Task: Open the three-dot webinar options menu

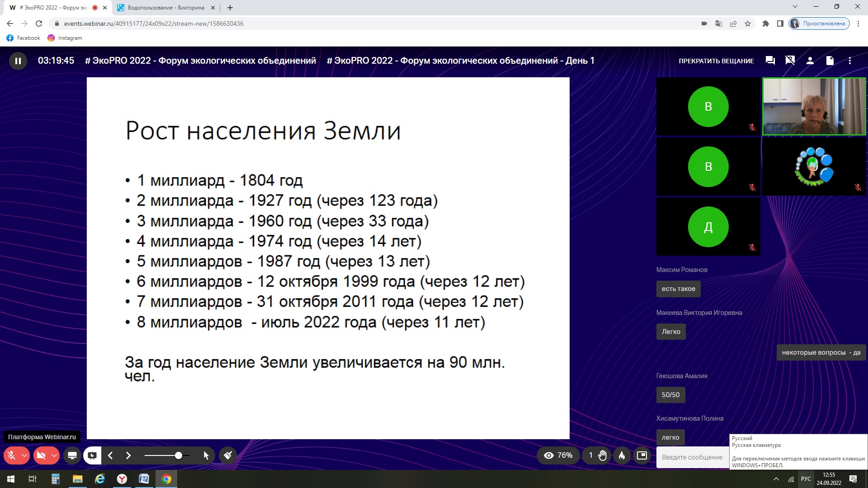Action: 850,61
